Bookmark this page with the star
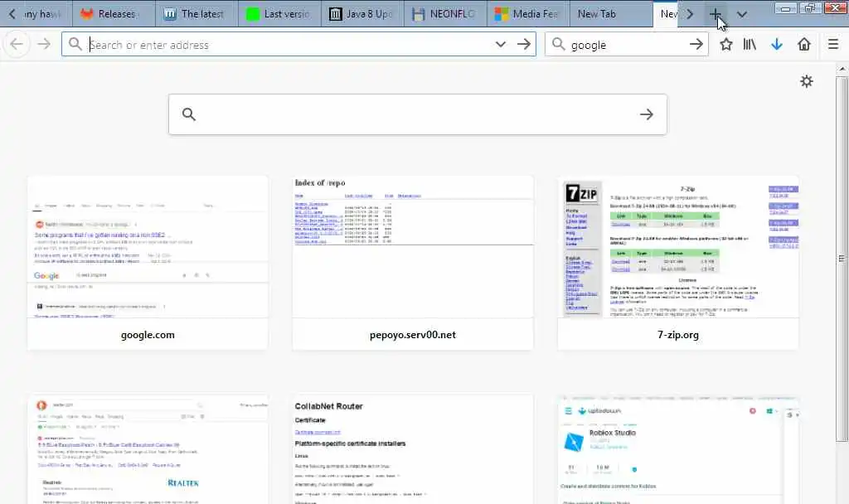 726,45
